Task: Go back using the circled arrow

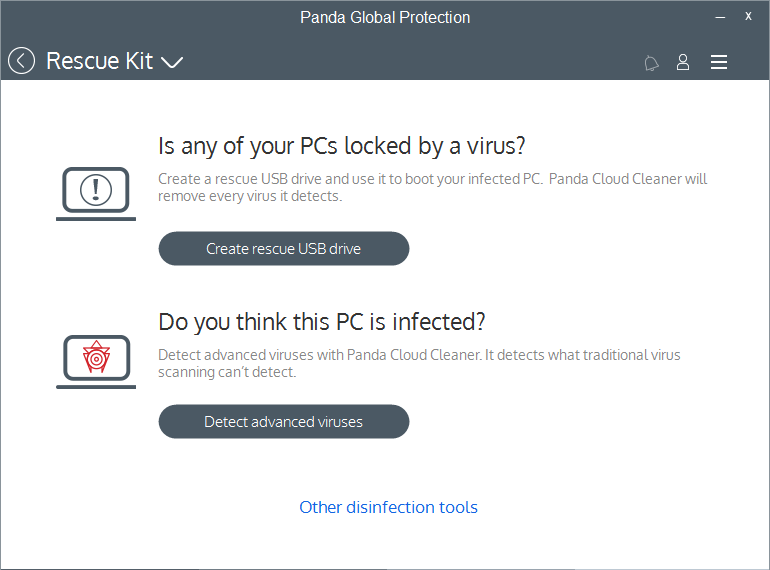Action: click(x=21, y=61)
